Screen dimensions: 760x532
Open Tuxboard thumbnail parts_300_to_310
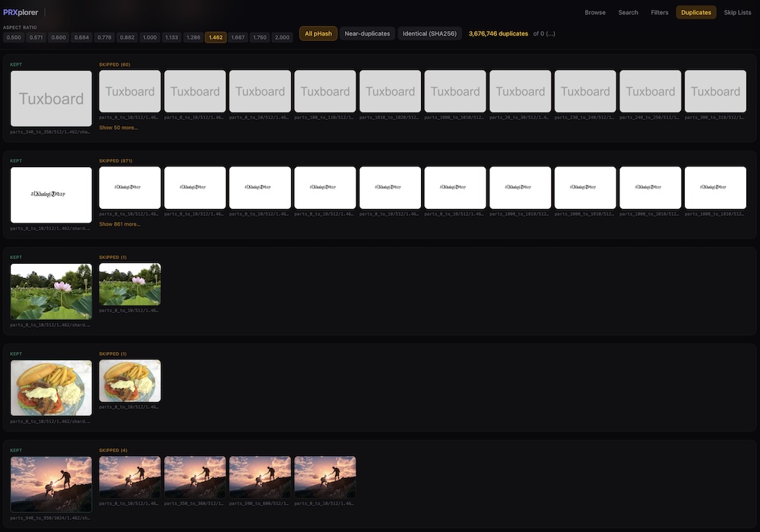pos(715,91)
